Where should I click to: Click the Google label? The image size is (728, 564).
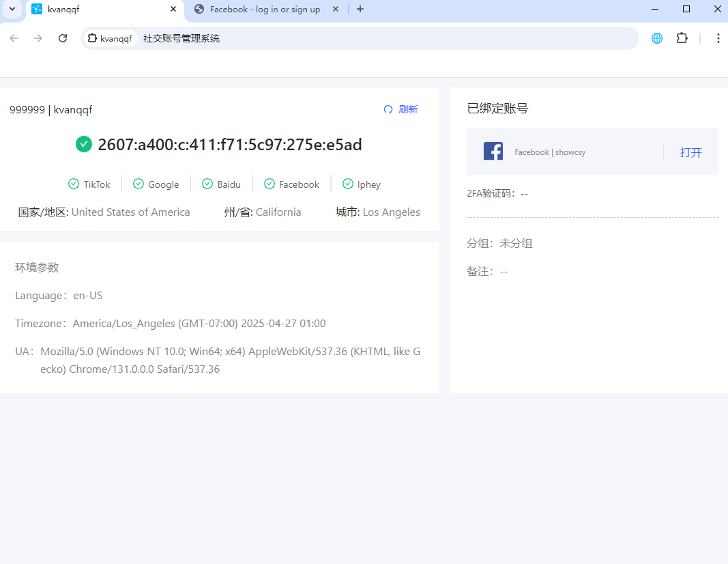pos(164,184)
